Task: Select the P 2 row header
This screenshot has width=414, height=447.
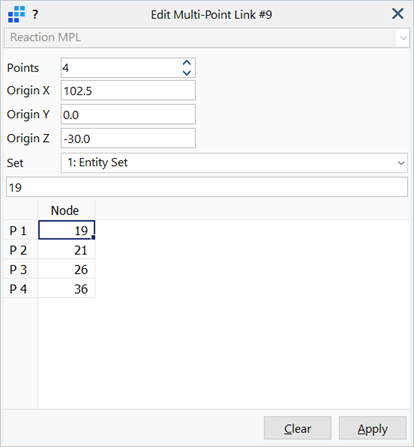Action: point(21,250)
